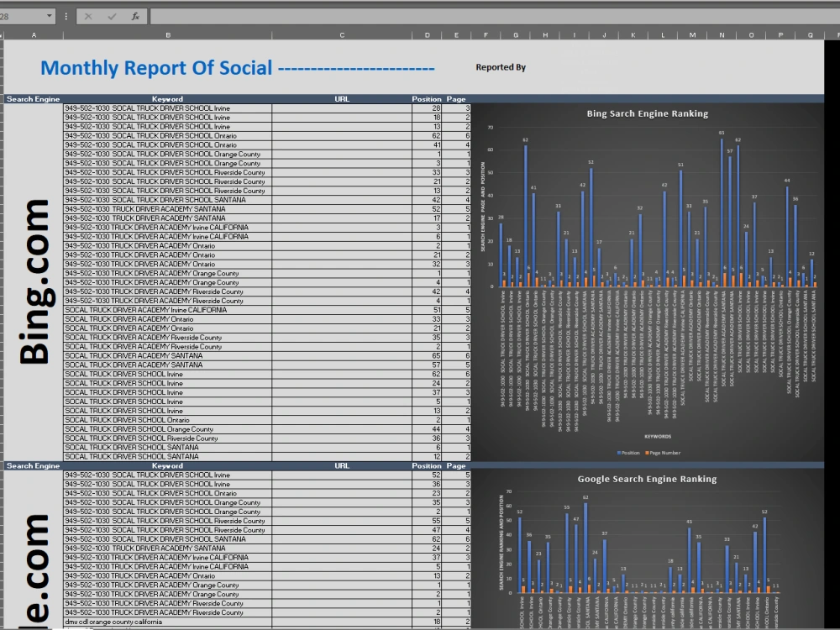Screen dimensions: 840x630
Task: Select "dmv cdl orange county california" keyword cell
Action: (x=168, y=622)
